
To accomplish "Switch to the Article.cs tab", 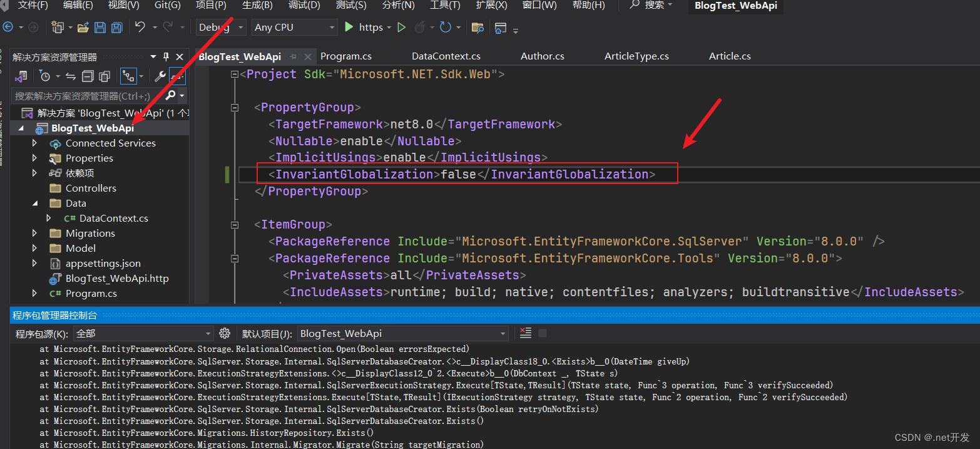I will tap(730, 56).
